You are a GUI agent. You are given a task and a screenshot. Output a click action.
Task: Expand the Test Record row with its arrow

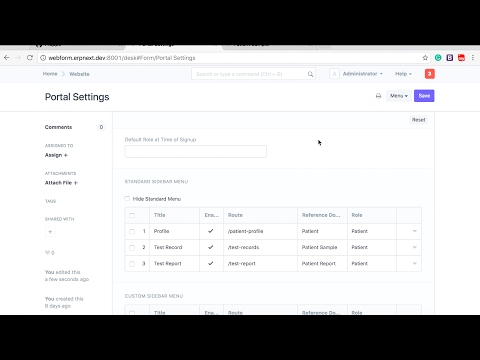coord(415,247)
